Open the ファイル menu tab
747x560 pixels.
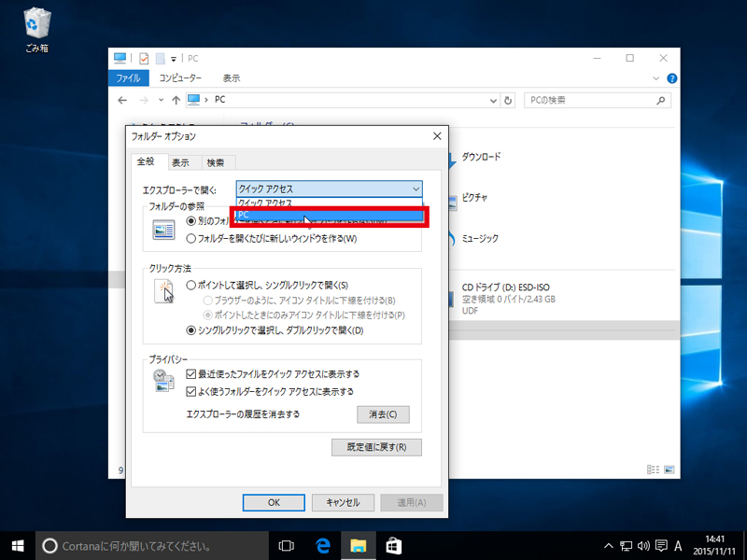click(x=129, y=78)
